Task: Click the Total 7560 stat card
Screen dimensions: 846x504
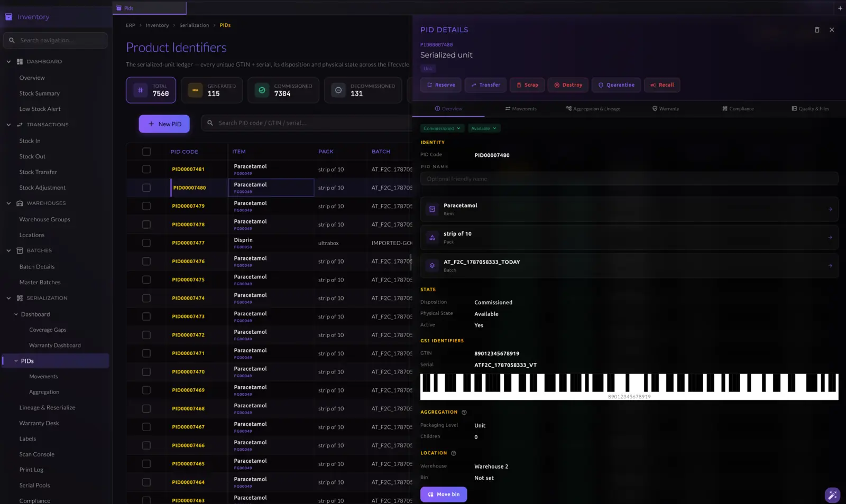Action: [151, 90]
